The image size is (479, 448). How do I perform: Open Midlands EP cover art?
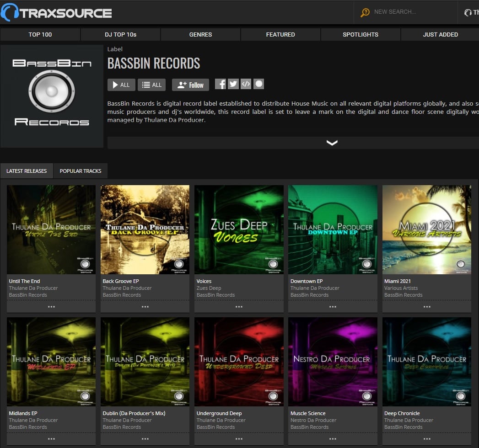[x=51, y=362]
